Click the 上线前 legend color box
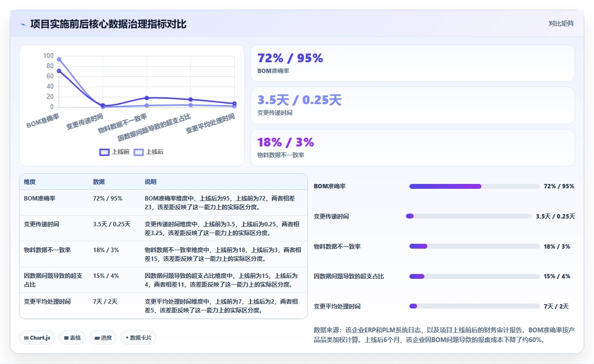The image size is (594, 364). tap(104, 152)
